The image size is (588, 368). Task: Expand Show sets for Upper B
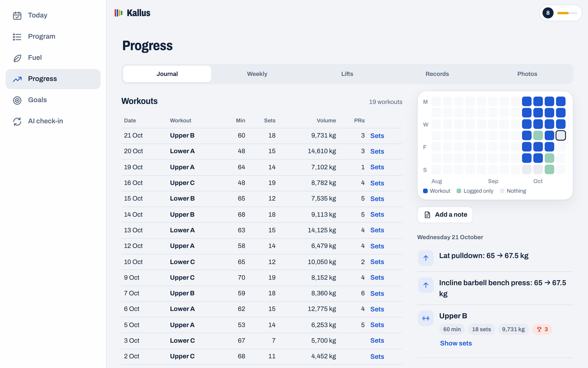(x=456, y=343)
